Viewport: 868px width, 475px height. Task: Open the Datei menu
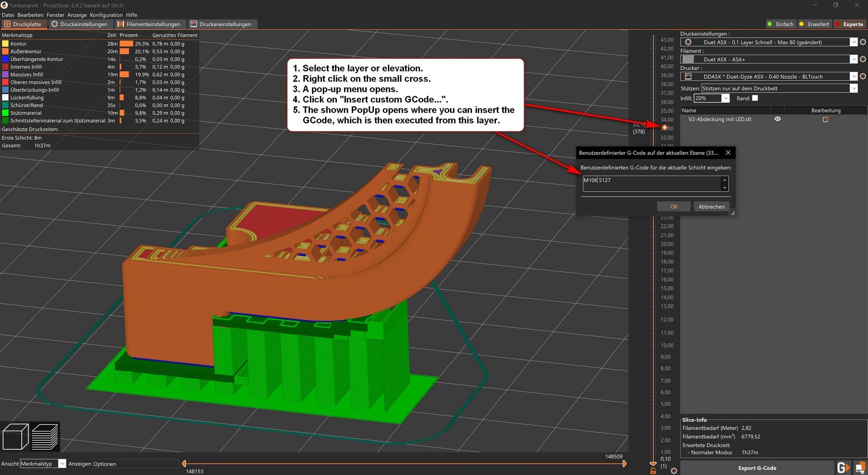click(8, 15)
